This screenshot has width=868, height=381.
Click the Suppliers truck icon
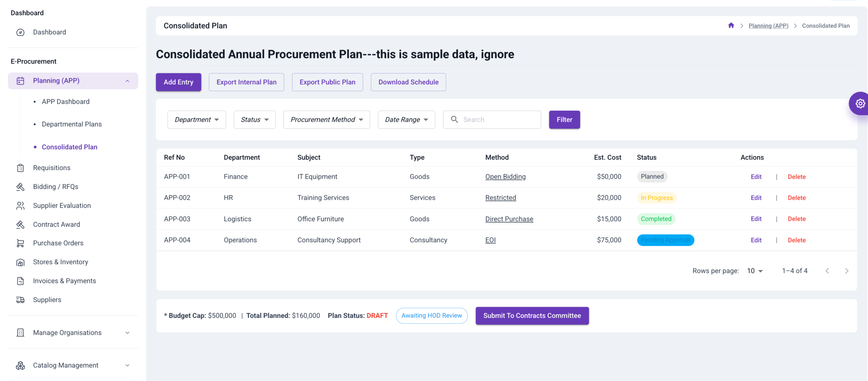(x=20, y=300)
